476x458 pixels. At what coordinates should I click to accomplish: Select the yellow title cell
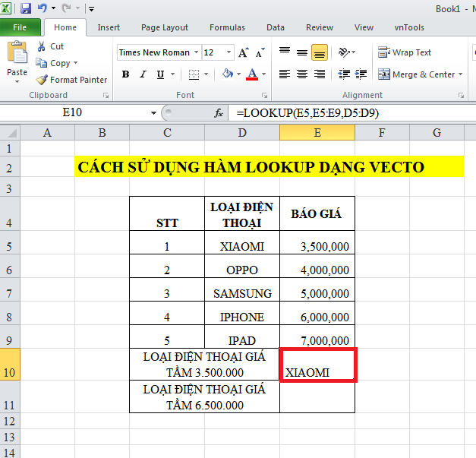270,166
